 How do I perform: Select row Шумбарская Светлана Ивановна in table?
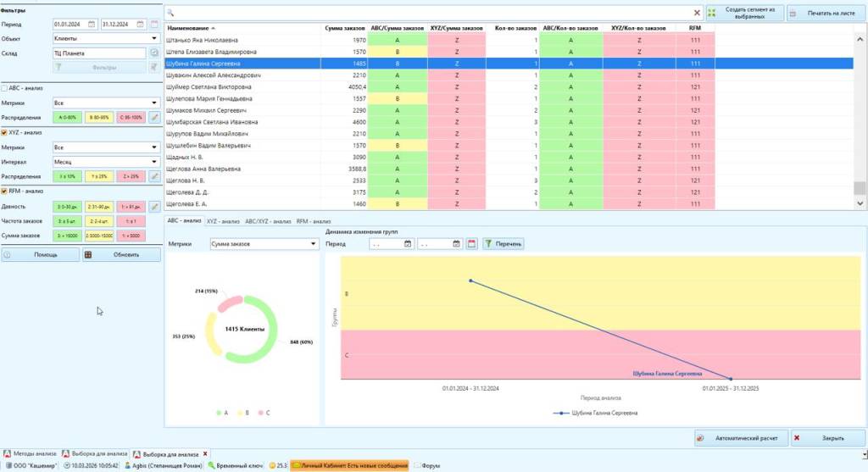coord(242,122)
